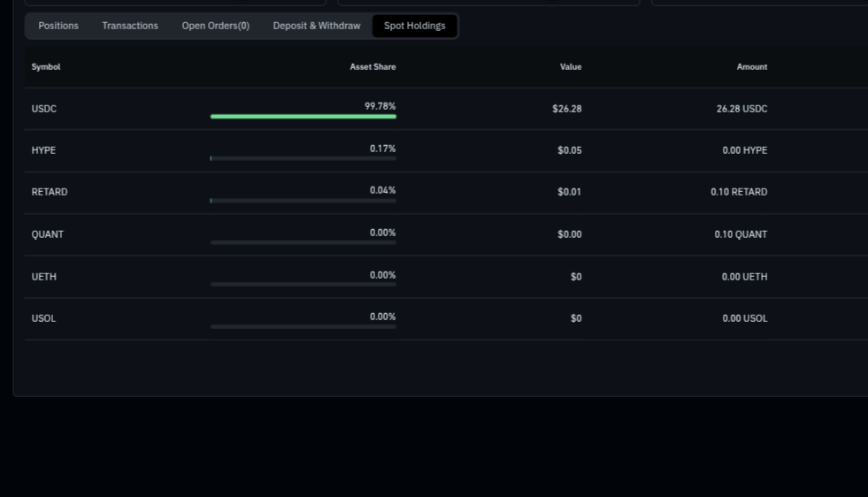Select the Spot Holdings tab
868x497 pixels.
click(x=415, y=26)
